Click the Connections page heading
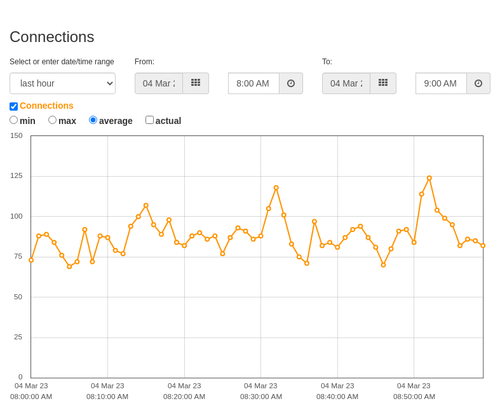 click(x=52, y=37)
